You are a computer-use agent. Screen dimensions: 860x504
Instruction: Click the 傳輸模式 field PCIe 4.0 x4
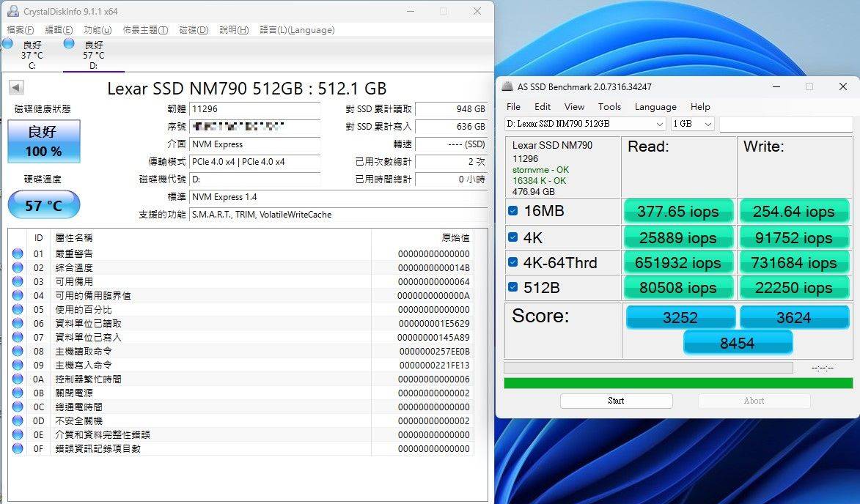[255, 162]
